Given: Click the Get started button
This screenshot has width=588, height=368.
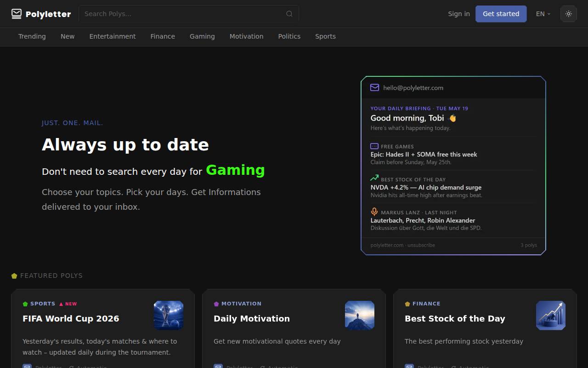Looking at the screenshot, I should tap(501, 14).
